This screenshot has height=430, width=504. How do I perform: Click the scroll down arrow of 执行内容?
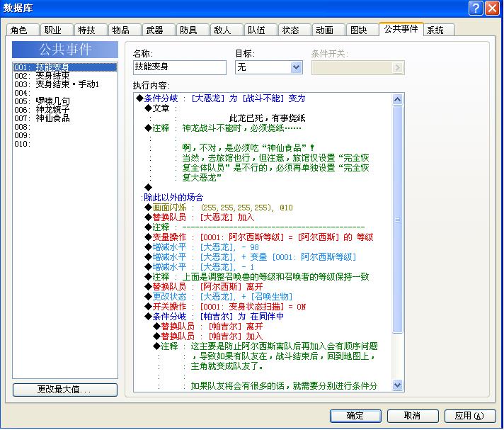tap(398, 385)
